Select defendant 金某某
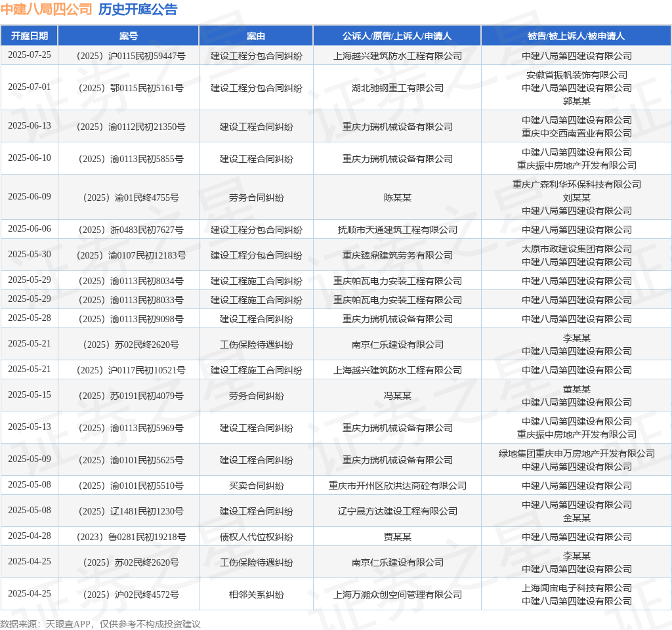 (x=576, y=518)
